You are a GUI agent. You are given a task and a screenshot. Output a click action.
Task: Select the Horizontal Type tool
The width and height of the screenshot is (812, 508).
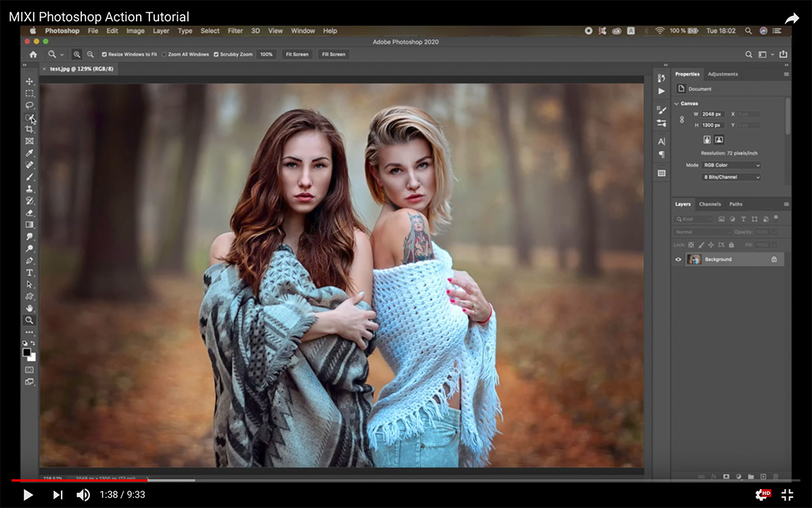30,272
